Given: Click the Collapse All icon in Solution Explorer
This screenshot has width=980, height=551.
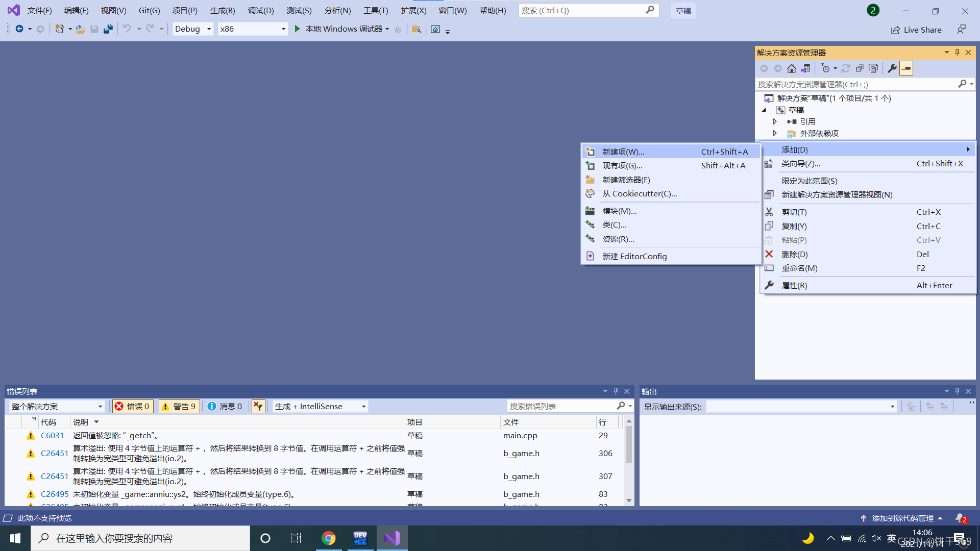Looking at the screenshot, I should (860, 68).
